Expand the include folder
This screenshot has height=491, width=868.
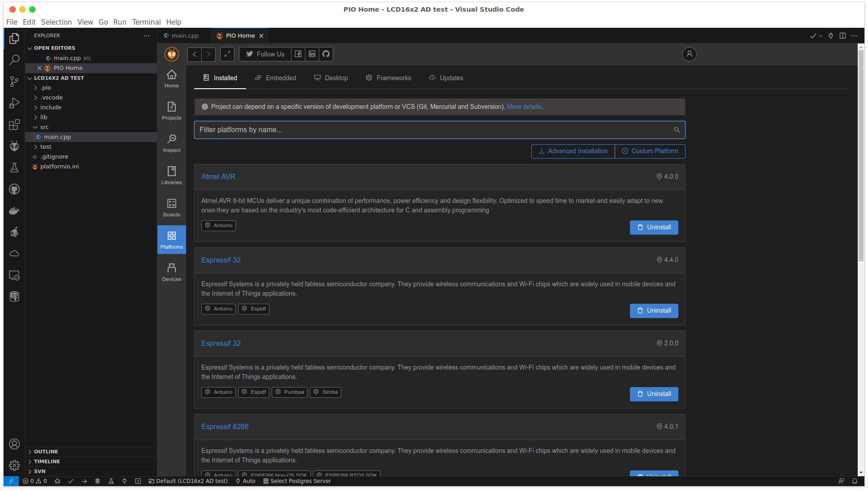click(51, 108)
